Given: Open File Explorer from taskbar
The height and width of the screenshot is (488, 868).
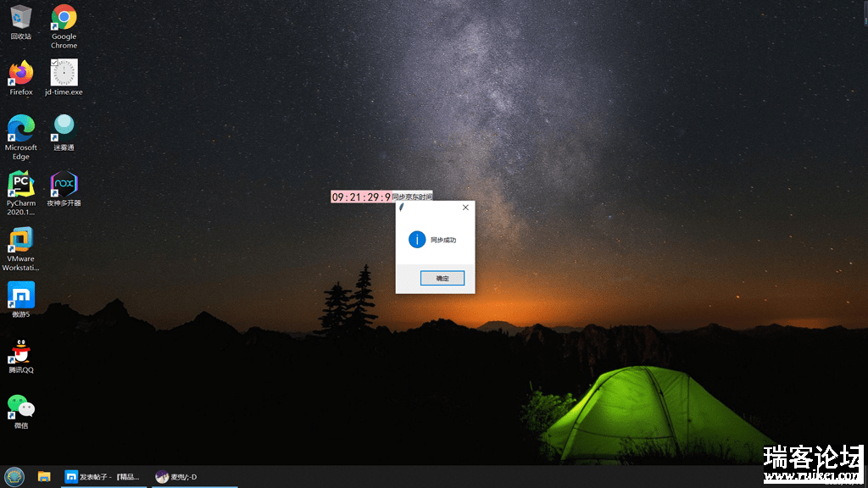Looking at the screenshot, I should tap(44, 476).
